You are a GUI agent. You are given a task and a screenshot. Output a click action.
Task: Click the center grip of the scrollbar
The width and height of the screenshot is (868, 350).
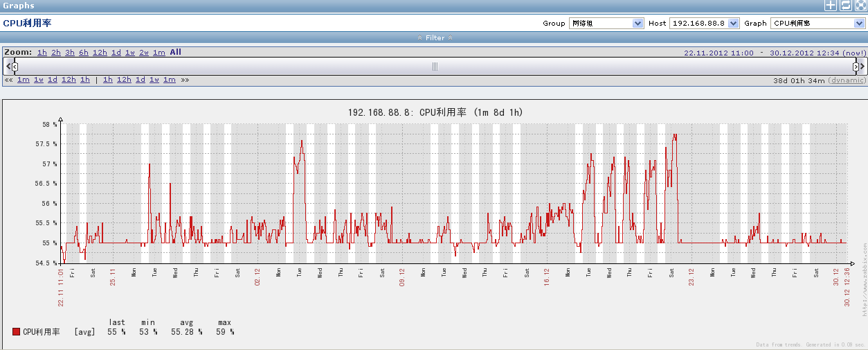[x=435, y=67]
